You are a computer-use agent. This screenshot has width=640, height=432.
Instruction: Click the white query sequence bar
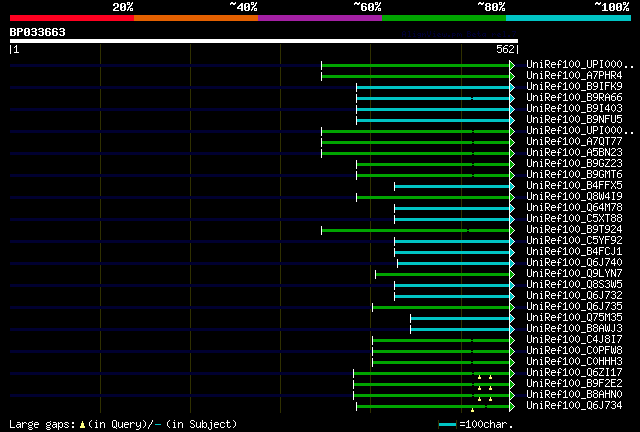[264, 41]
